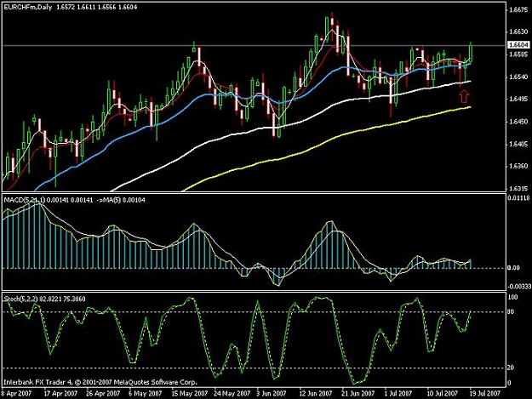
Task: Click the 1.6675 price axis value
Action: tap(518, 10)
